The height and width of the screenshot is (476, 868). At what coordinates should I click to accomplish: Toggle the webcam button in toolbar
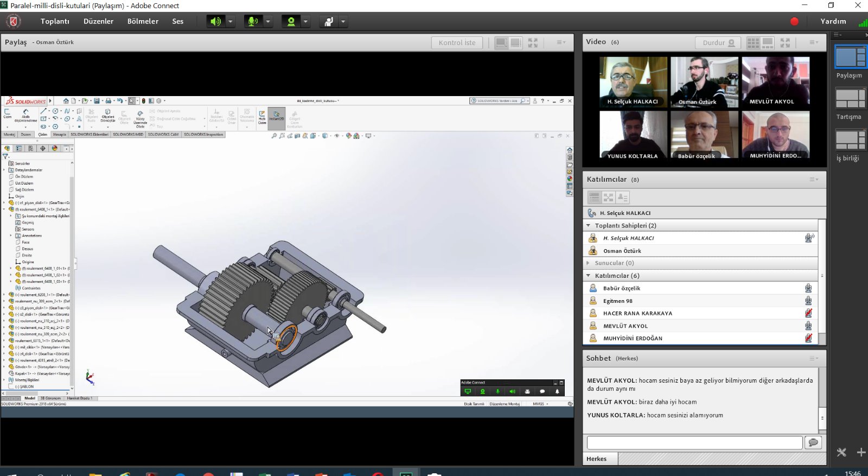coord(291,22)
